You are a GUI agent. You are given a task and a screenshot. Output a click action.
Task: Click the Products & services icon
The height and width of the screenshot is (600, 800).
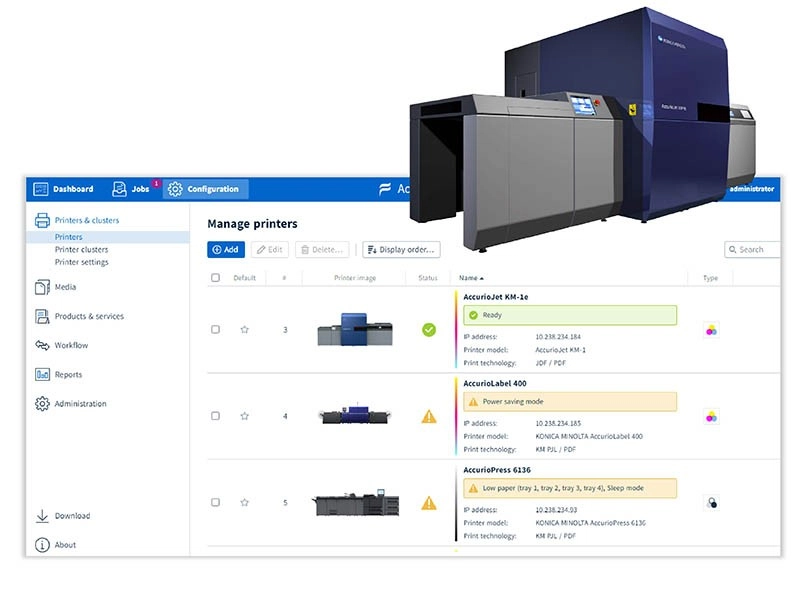(42, 316)
